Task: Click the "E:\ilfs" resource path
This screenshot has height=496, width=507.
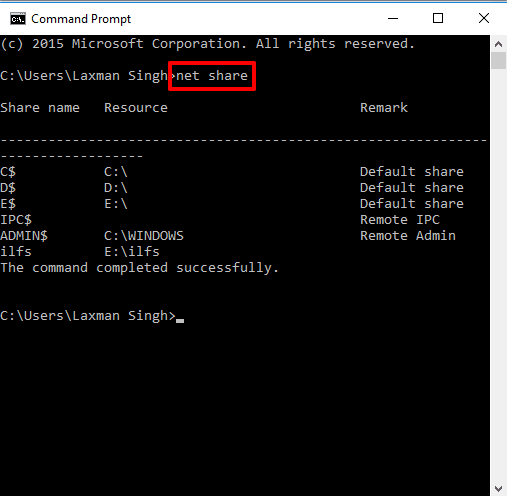Action: click(132, 252)
